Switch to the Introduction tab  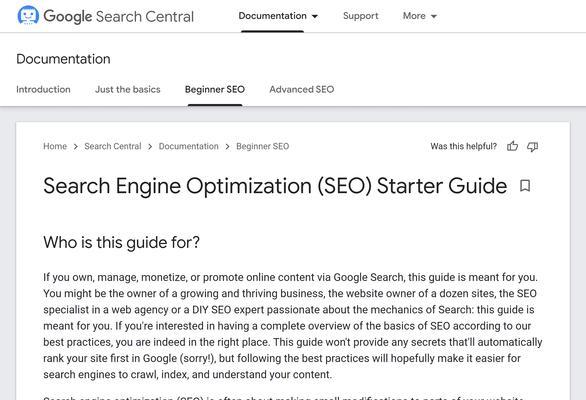click(43, 89)
